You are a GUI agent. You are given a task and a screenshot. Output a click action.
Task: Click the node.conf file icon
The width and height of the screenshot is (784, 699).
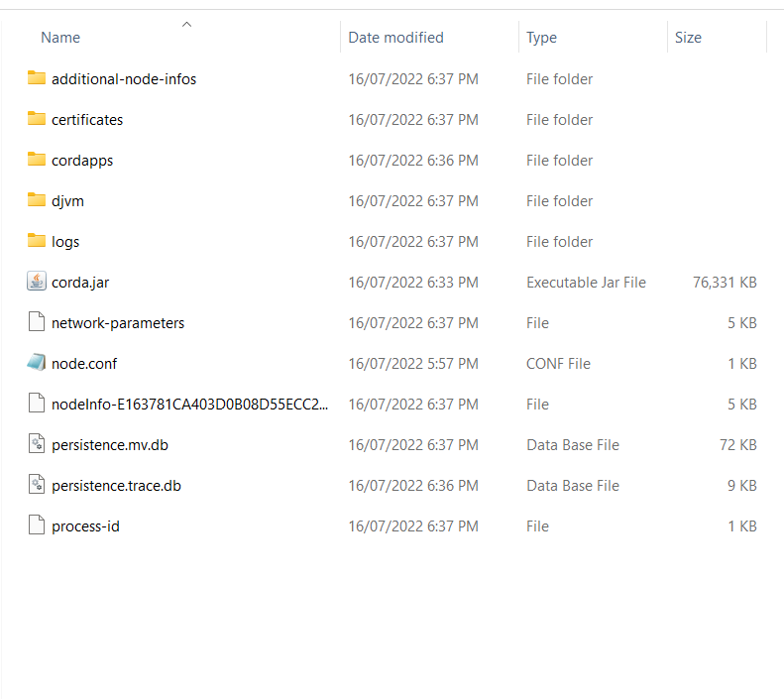point(37,363)
